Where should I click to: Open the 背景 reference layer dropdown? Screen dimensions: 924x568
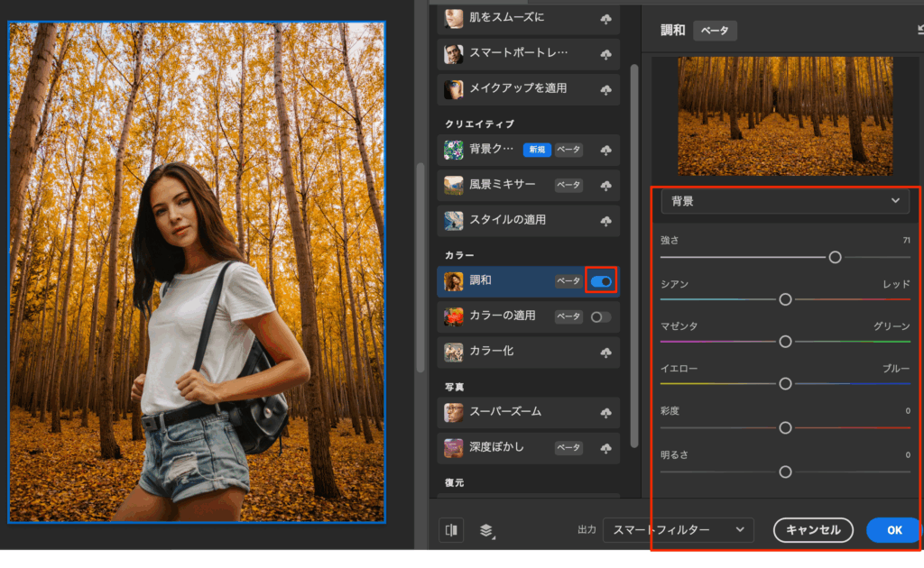[784, 201]
